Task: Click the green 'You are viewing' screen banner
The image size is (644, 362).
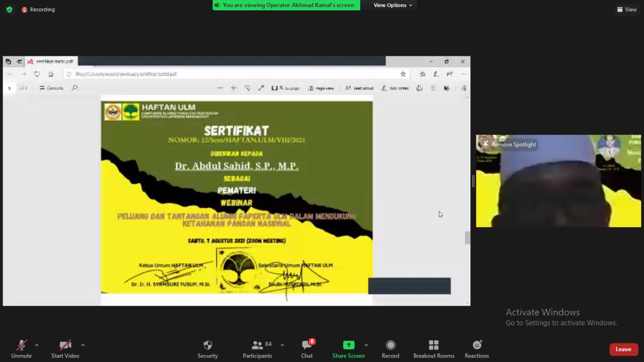Action: [286, 5]
